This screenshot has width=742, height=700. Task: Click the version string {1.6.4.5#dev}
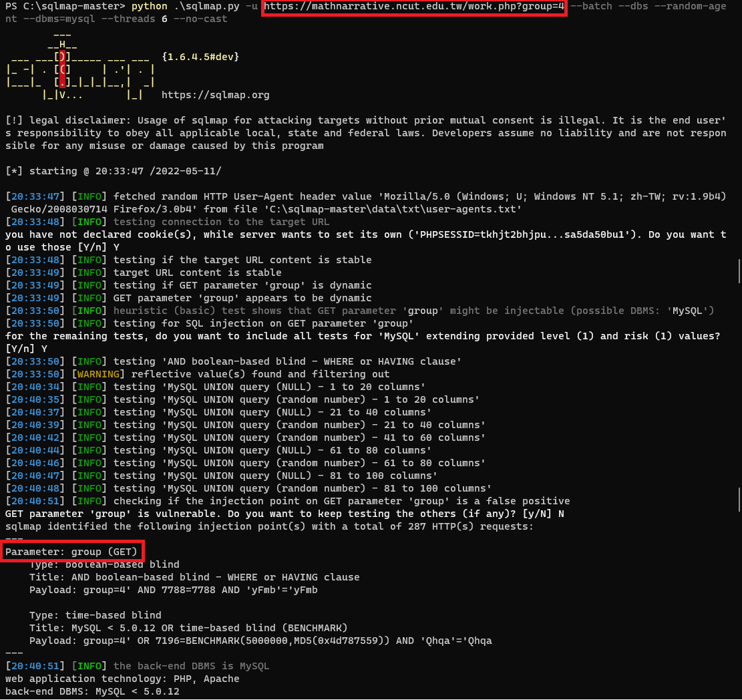pyautogui.click(x=200, y=57)
